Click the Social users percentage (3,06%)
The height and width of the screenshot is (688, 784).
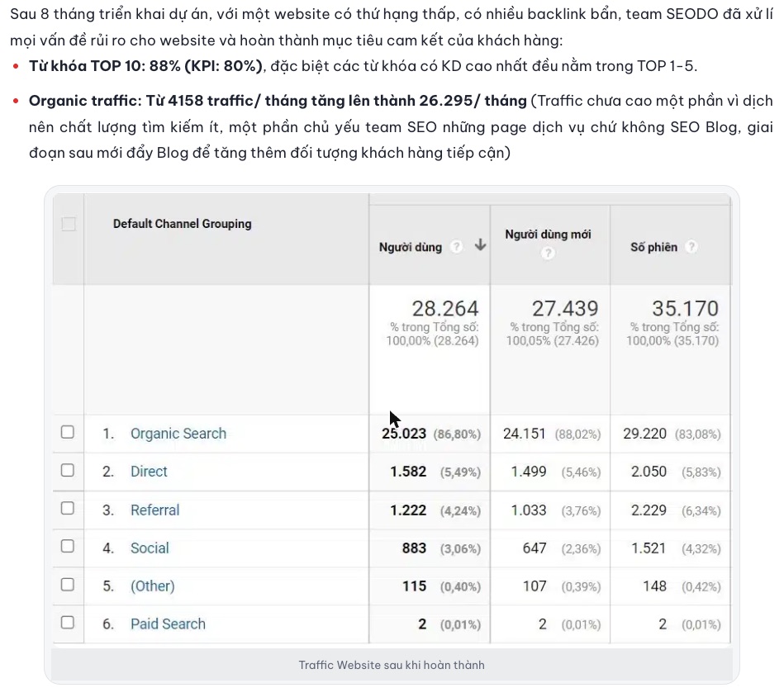(x=460, y=549)
